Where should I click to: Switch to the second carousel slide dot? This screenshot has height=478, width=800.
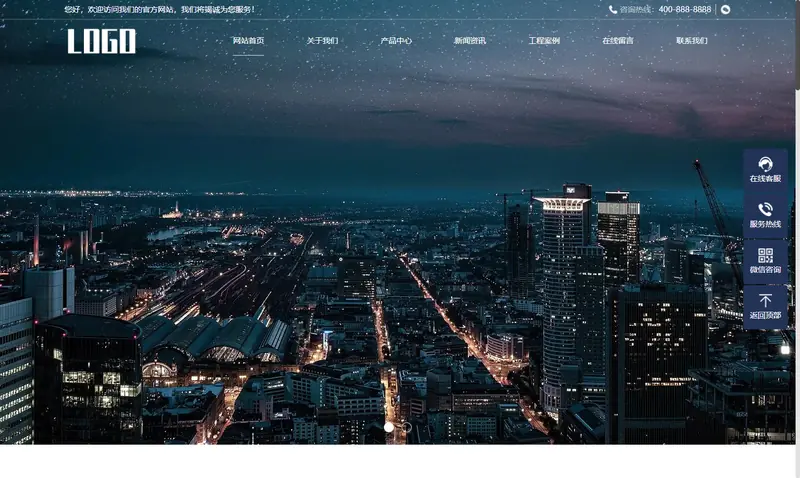tap(407, 427)
